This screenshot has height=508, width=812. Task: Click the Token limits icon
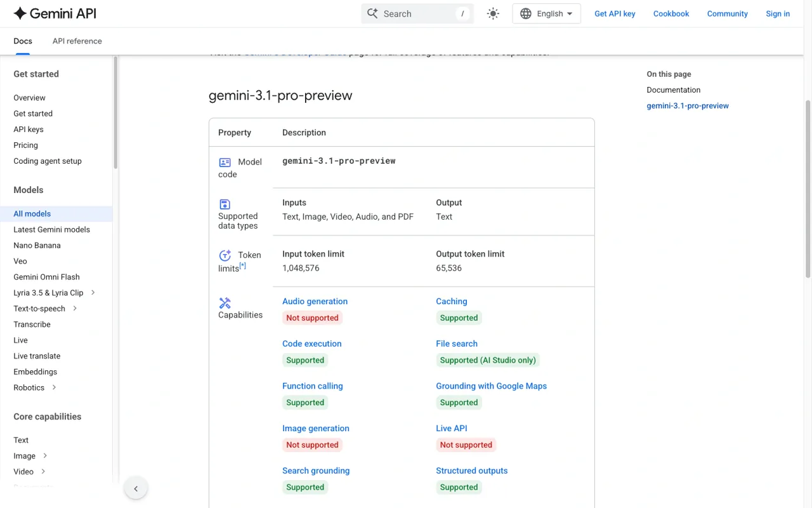225,255
